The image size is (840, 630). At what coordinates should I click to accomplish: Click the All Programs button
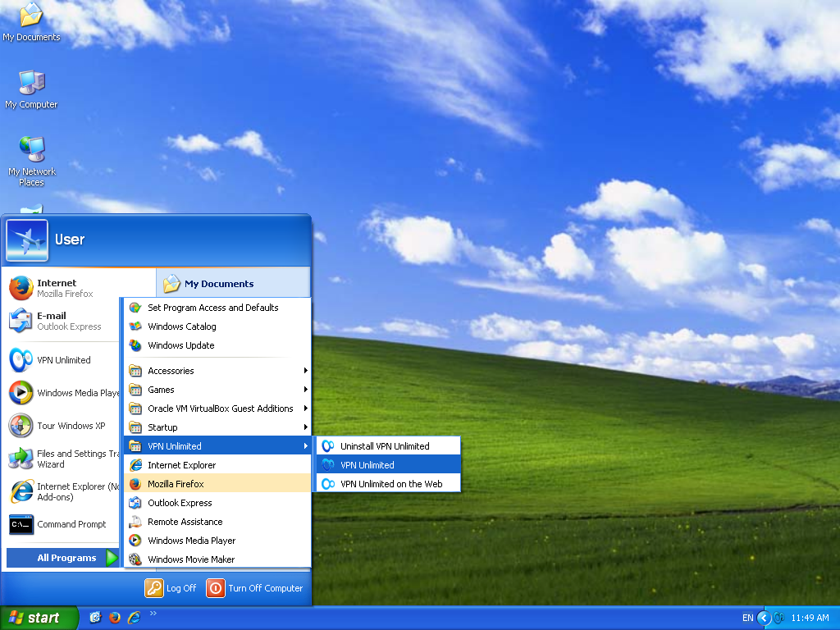(x=62, y=558)
